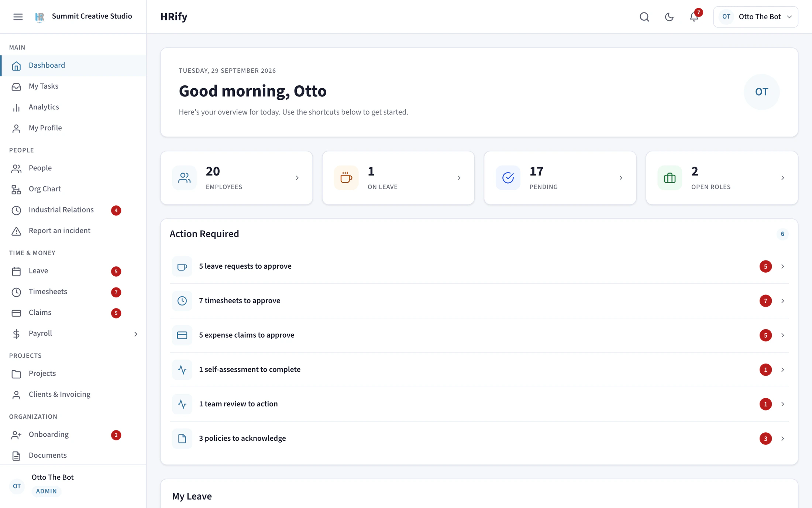
Task: Click the Action Required count badge 6
Action: click(x=782, y=234)
